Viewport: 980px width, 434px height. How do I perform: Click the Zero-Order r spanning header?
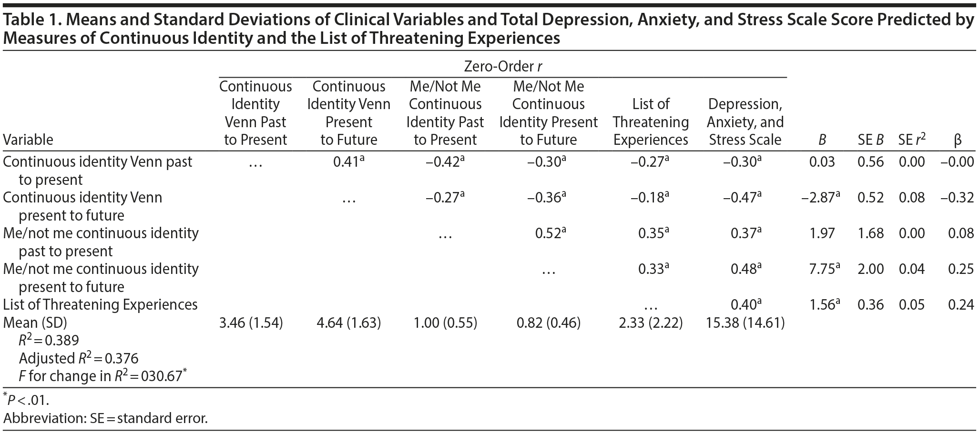[x=502, y=66]
